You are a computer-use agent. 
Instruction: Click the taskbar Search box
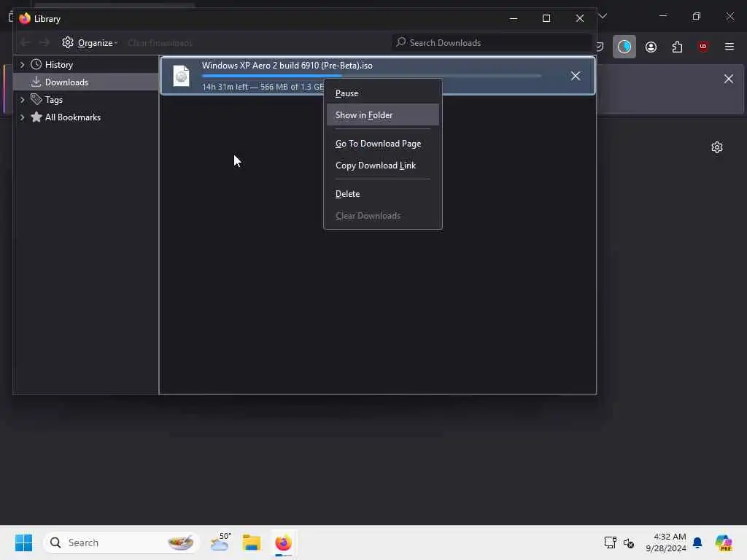coord(122,542)
